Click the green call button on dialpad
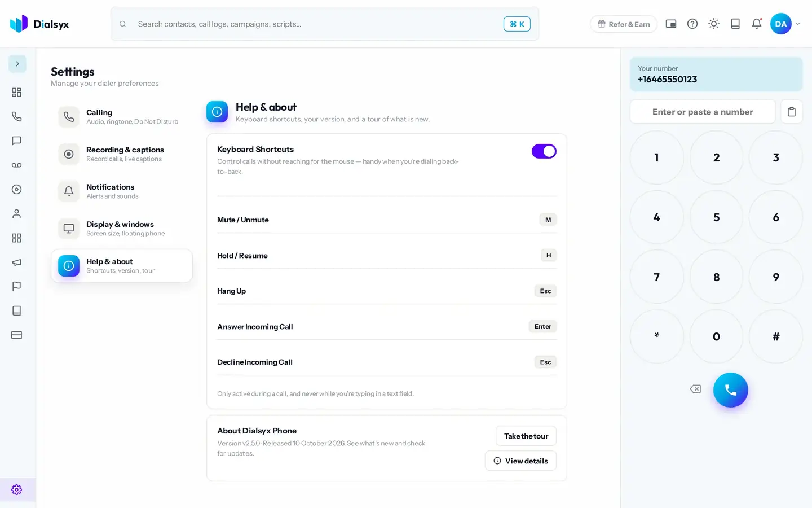 [730, 390]
